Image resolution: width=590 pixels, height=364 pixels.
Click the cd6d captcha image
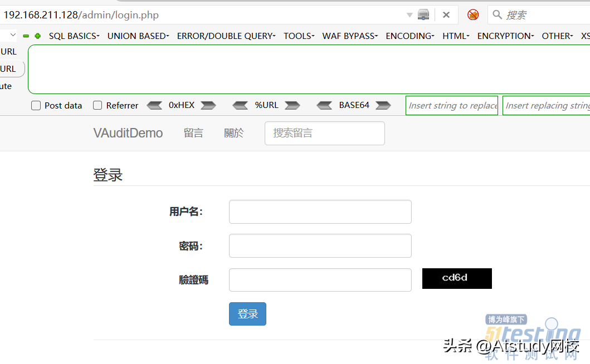click(457, 278)
